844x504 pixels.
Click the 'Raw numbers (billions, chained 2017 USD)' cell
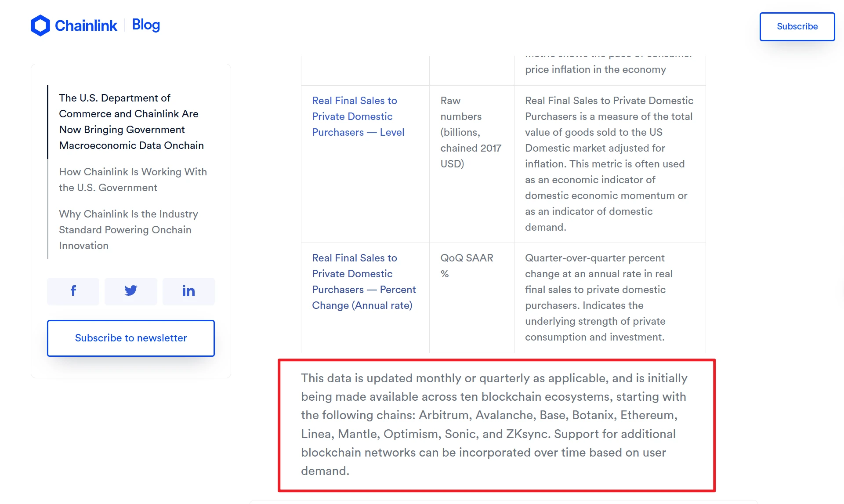[471, 132]
